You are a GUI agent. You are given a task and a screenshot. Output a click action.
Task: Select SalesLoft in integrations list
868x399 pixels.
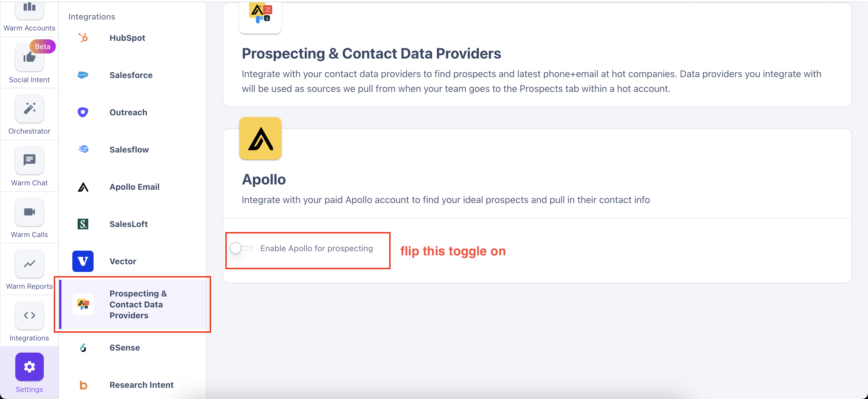click(x=128, y=224)
